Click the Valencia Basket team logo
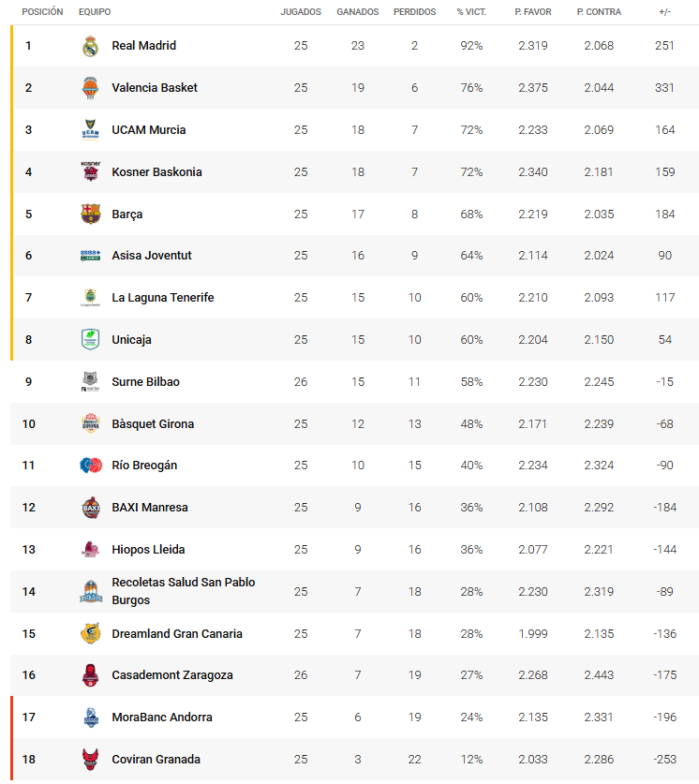The height and width of the screenshot is (784, 699). 90,88
